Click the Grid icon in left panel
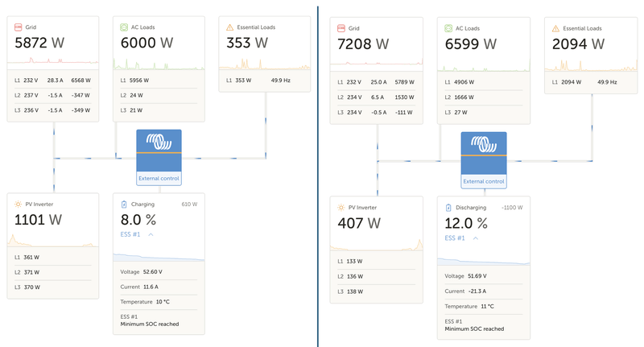This screenshot has height=347, width=644. 18,27
